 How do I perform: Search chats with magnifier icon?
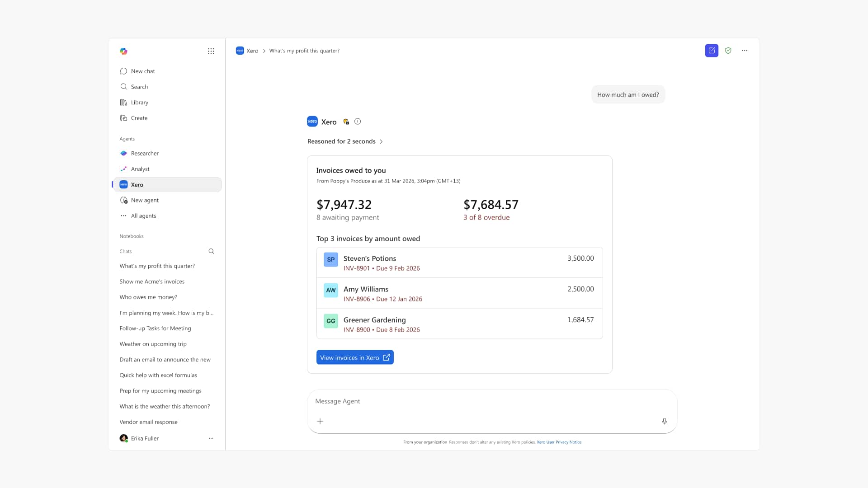coord(211,251)
